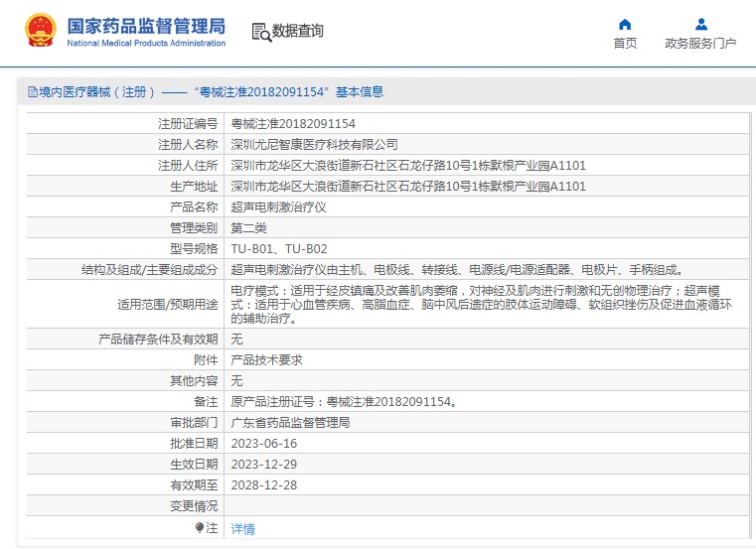Viewport: 756px width, 549px height.
Task: Click 国家药品监督管理局 site title
Action: [146, 26]
